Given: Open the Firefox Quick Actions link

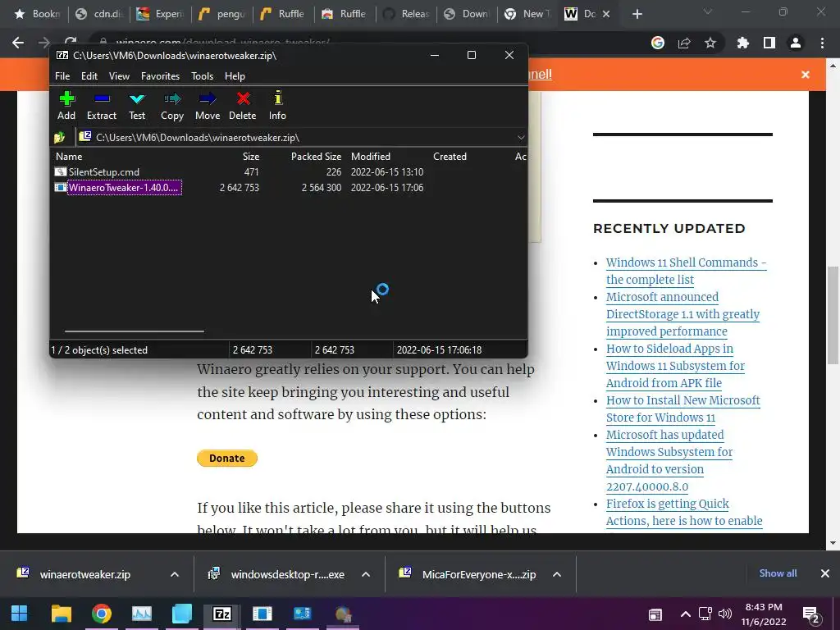Looking at the screenshot, I should pos(684,512).
